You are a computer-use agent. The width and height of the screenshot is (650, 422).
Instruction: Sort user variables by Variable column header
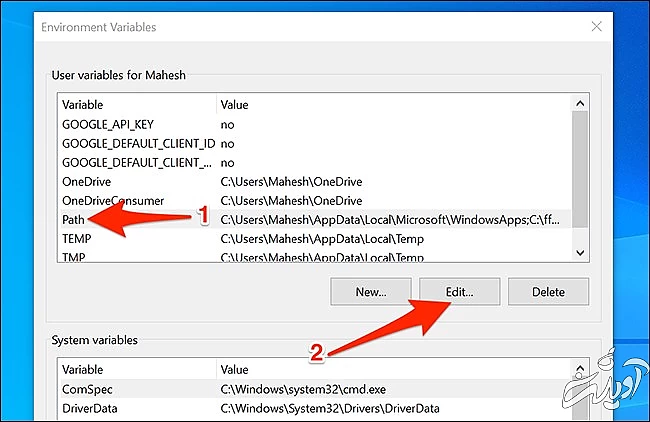pyautogui.click(x=135, y=104)
